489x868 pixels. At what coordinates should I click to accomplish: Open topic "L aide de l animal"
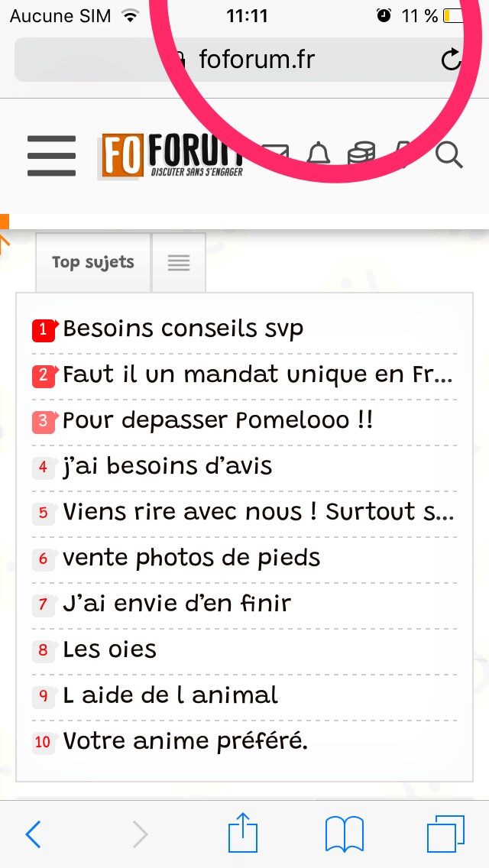click(170, 696)
